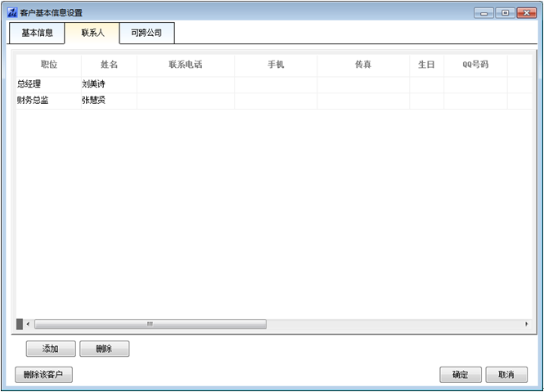
Task: Open the 可跨公司 tab
Action: (146, 34)
